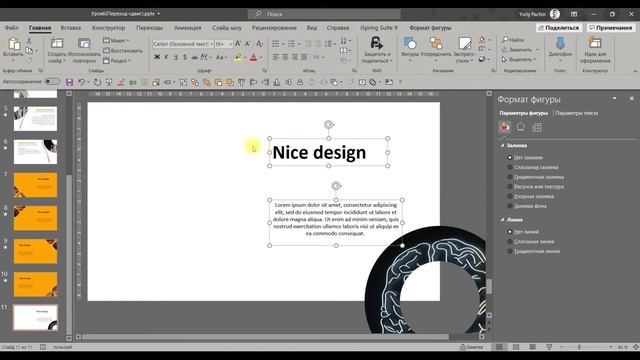Viewport: 640px width, 360px height.
Task: Open Format Shape pane options arrow
Action: (614, 99)
